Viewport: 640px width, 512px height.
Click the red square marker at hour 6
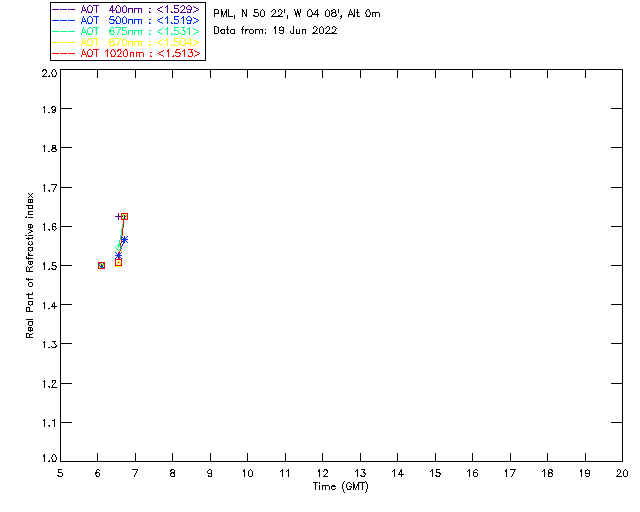(101, 265)
